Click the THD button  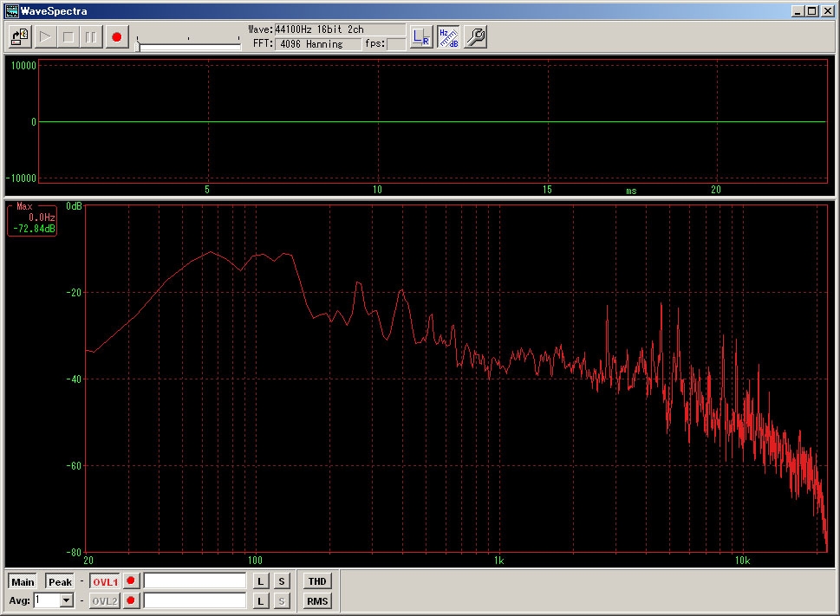click(x=317, y=581)
